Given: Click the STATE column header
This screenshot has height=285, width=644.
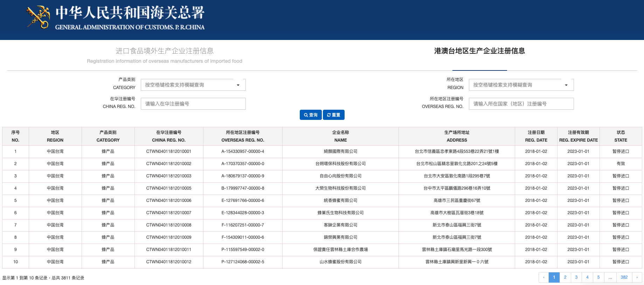Looking at the screenshot, I should 621,136.
